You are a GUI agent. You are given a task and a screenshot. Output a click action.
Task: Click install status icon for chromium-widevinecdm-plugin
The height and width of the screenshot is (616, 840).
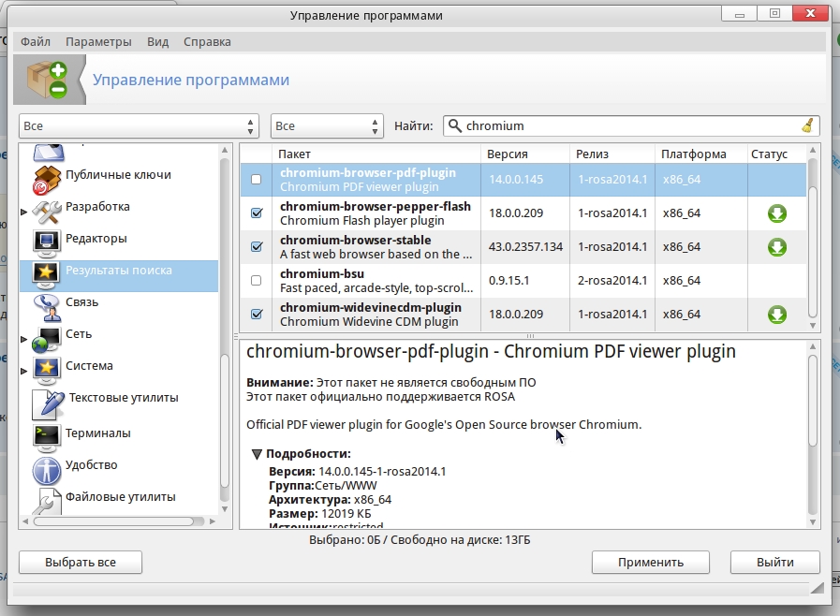[x=776, y=315]
